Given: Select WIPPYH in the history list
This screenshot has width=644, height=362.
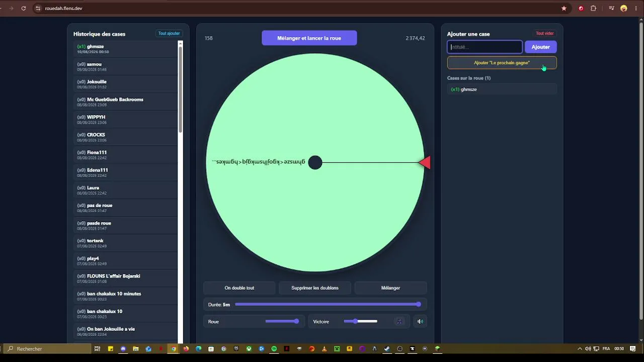Looking at the screenshot, I should [125, 119].
